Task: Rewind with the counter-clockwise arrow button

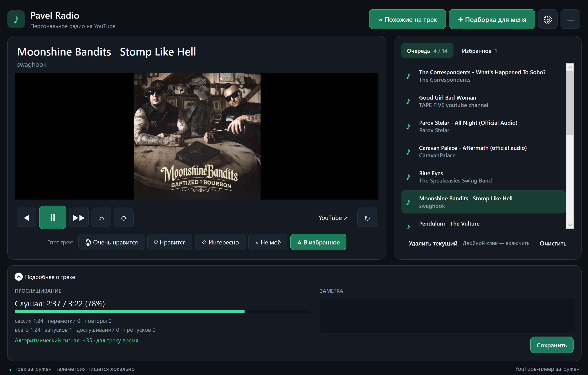Action: [101, 217]
